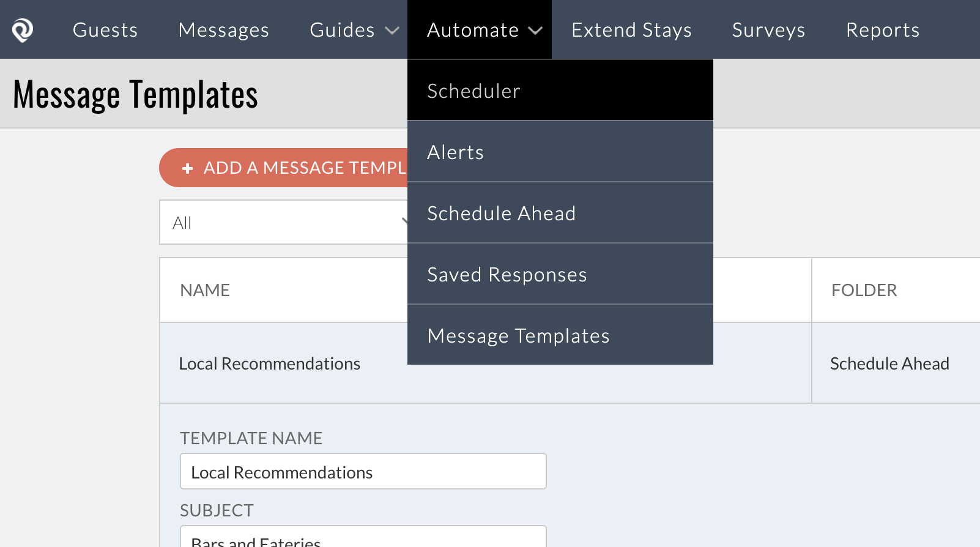Navigate to Surveys

768,30
